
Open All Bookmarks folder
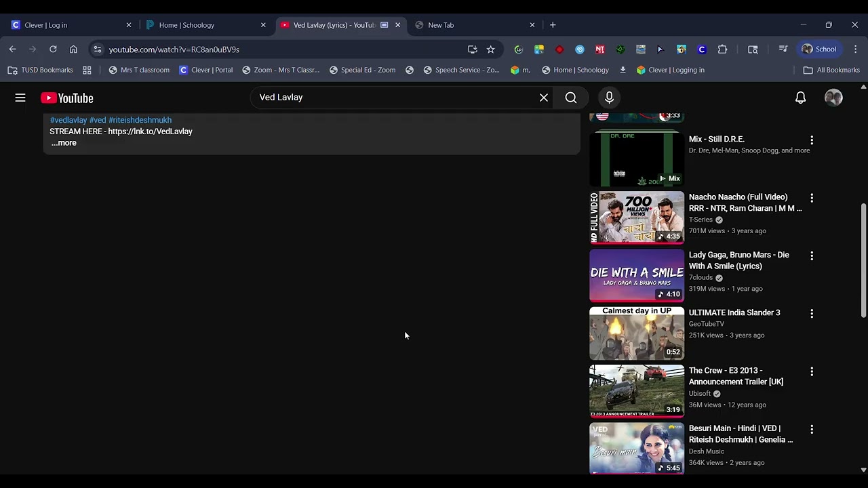[831, 70]
